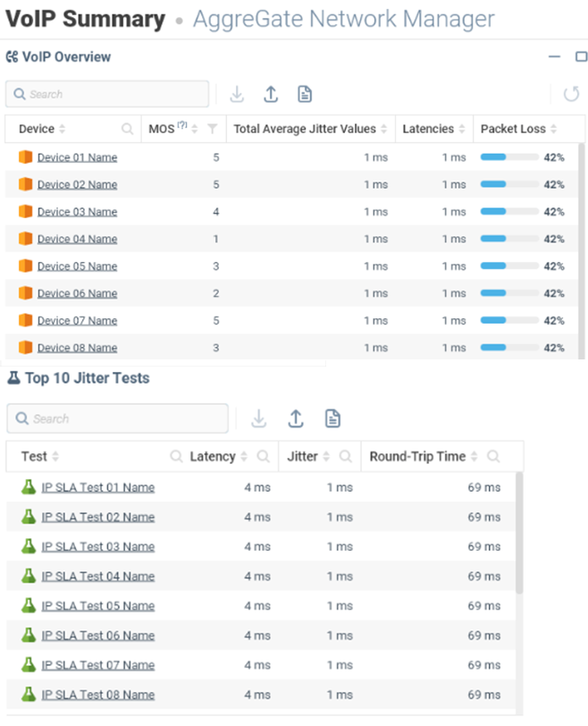Open Device 08 Name link
Viewport: 588px width, 726px height.
[77, 348]
